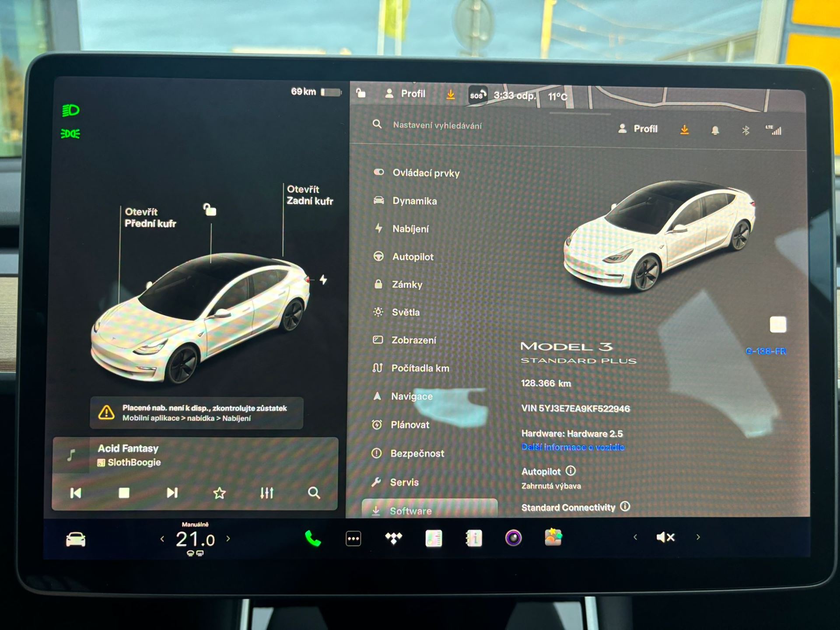Open Zobrazení display settings
The width and height of the screenshot is (840, 630).
pos(404,340)
